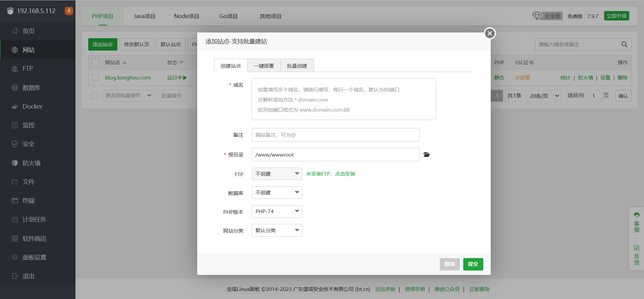Sort by 状态 column arrow

coord(181,63)
